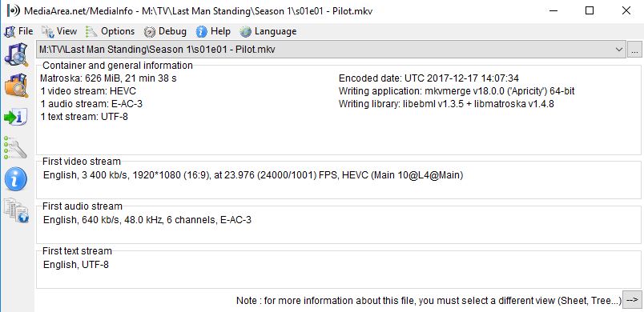Click the First audio stream info box

point(339,225)
